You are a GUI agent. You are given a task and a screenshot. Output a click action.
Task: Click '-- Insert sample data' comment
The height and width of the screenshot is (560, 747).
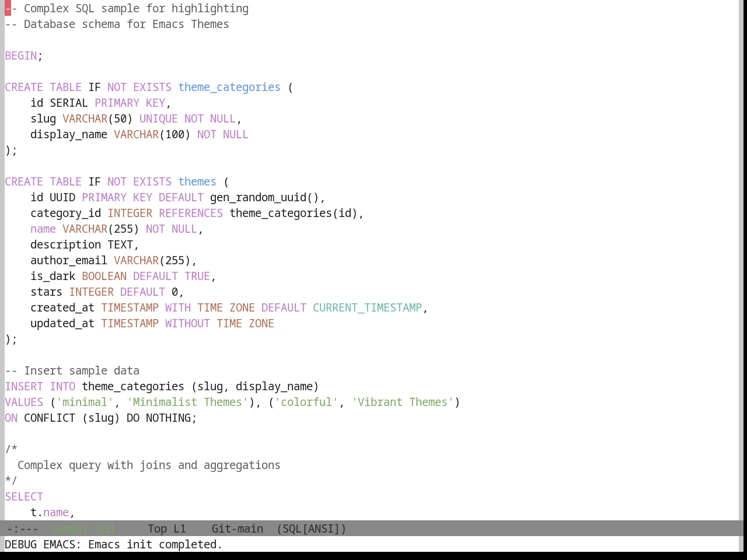[72, 370]
